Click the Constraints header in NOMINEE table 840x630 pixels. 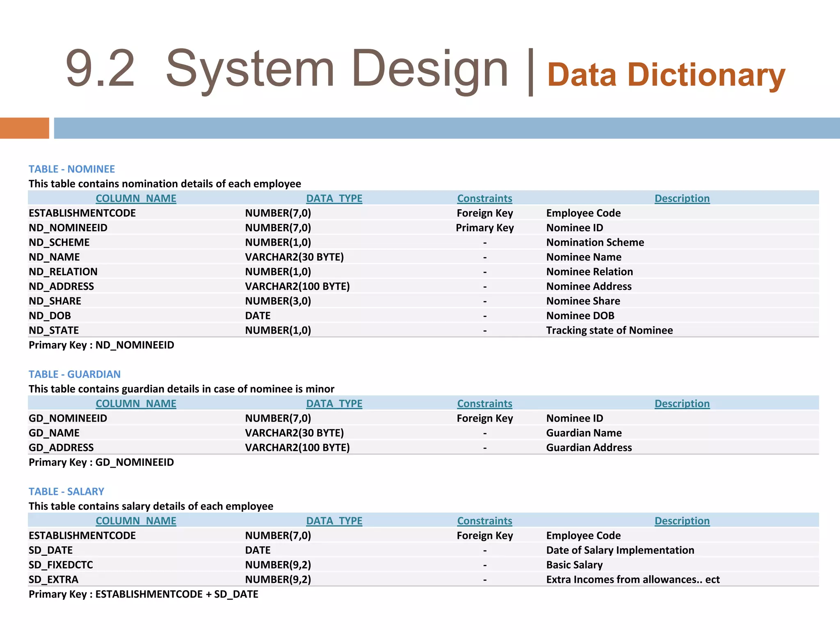pos(485,199)
